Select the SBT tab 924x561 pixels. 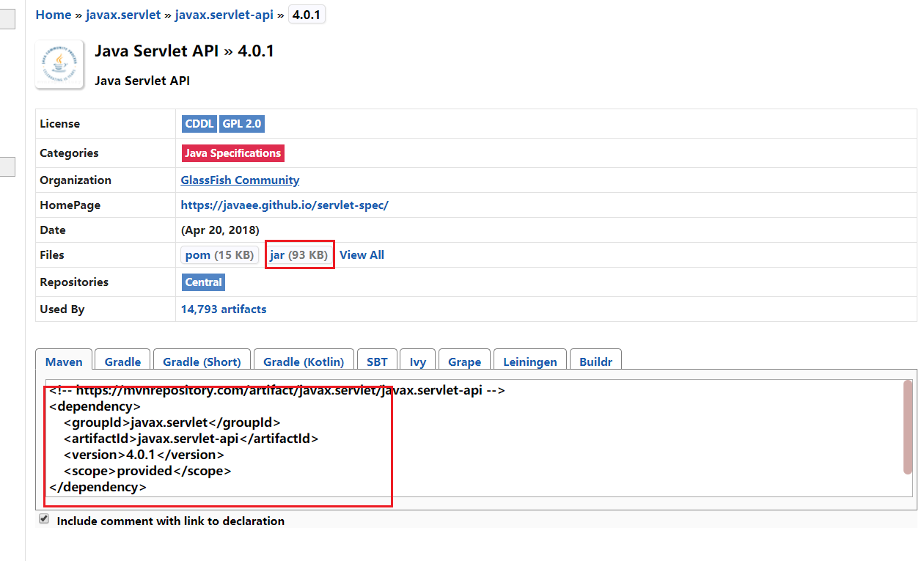377,362
